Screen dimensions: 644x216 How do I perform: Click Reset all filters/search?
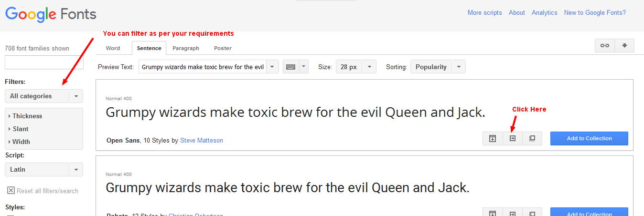(47, 191)
